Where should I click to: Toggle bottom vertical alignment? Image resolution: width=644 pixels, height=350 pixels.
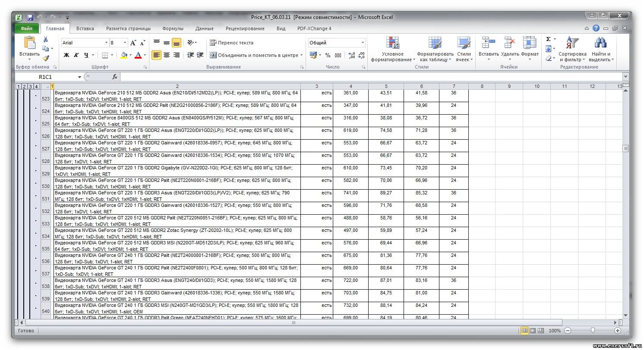[177, 43]
